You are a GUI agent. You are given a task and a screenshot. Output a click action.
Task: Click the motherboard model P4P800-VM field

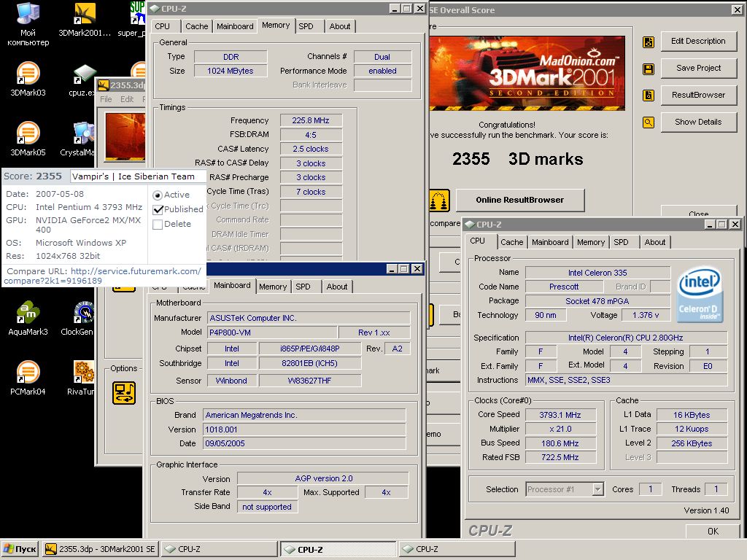pyautogui.click(x=273, y=332)
